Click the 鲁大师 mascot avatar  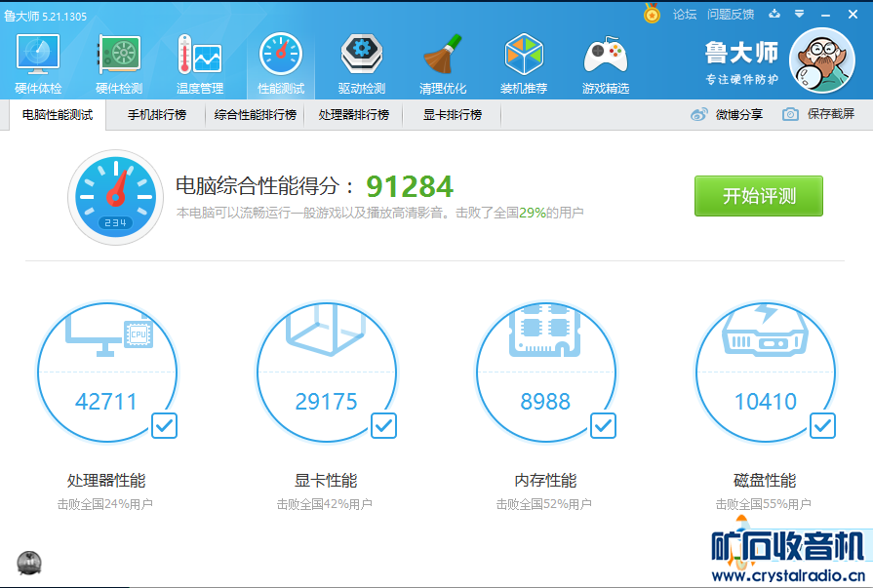pos(821,60)
